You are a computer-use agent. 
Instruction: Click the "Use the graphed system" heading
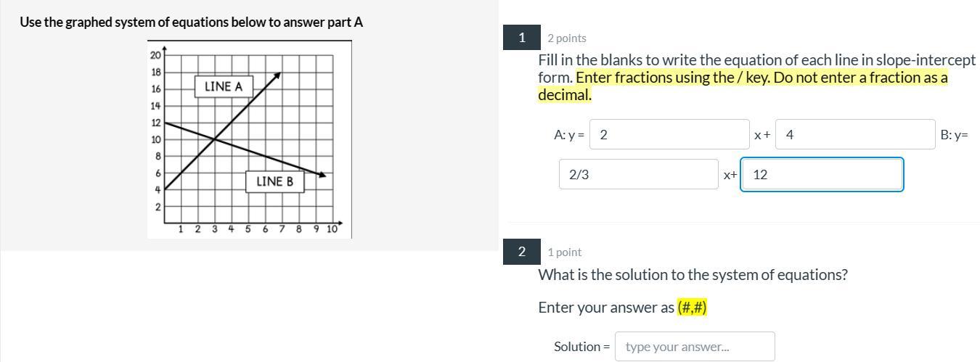191,22
